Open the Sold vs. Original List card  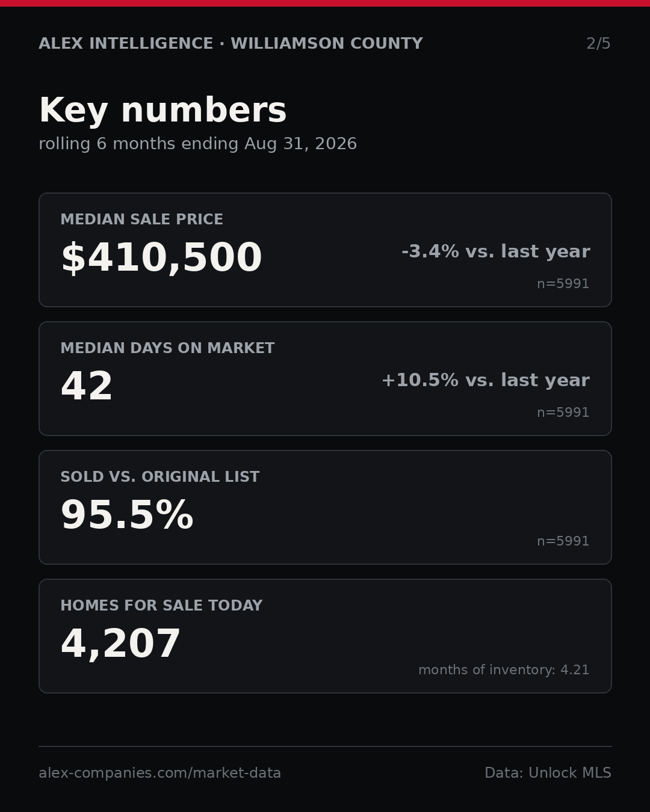point(325,507)
